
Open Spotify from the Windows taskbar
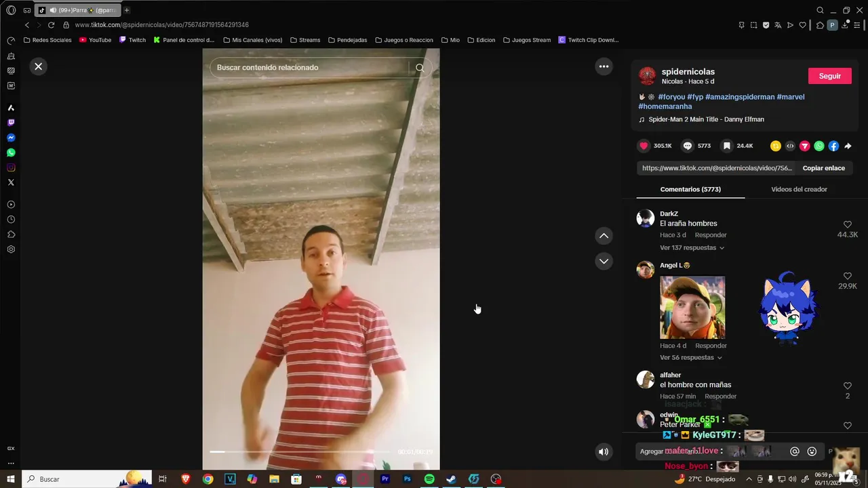[429, 479]
